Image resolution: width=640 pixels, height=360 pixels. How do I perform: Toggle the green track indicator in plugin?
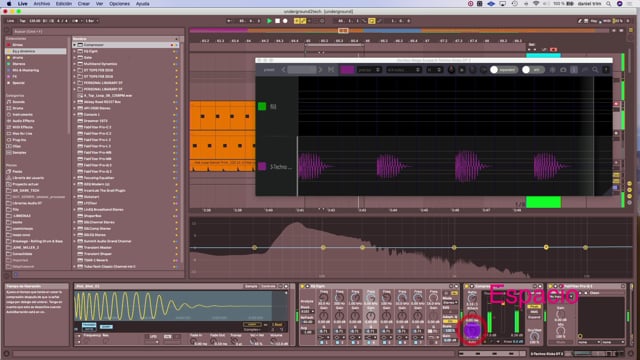262,107
